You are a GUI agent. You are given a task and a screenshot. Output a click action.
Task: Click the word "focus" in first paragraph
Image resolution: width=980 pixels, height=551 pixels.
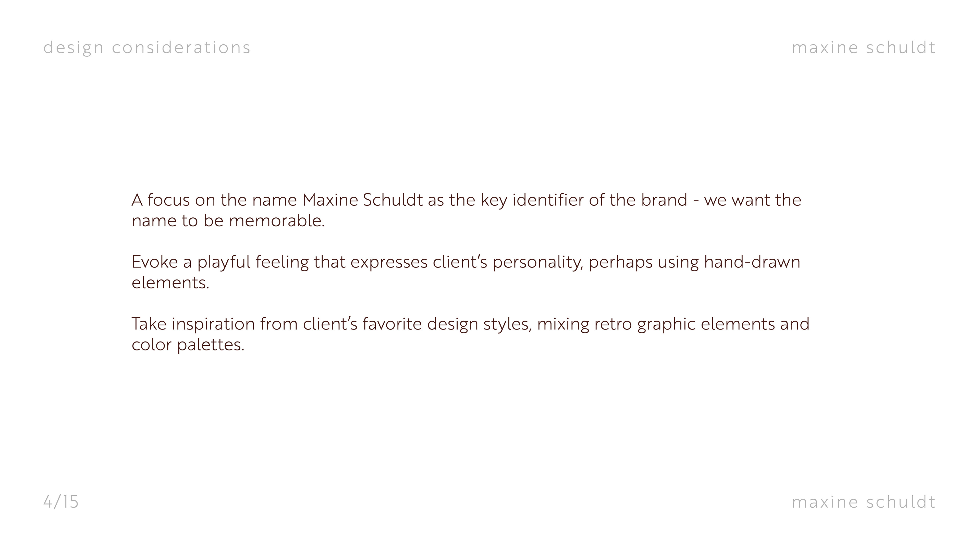pos(168,200)
